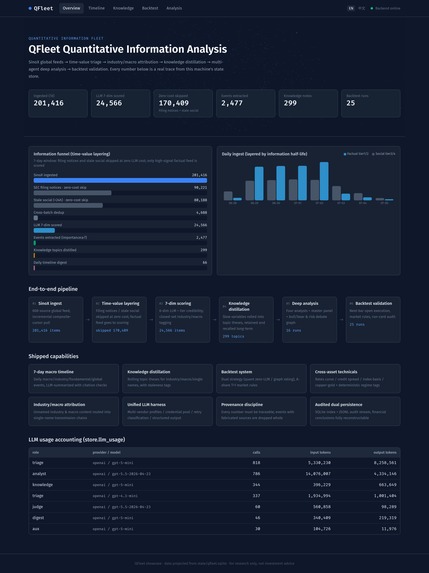Select the 'digest' role row
Image resolution: width=429 pixels, height=573 pixels.
214,518
